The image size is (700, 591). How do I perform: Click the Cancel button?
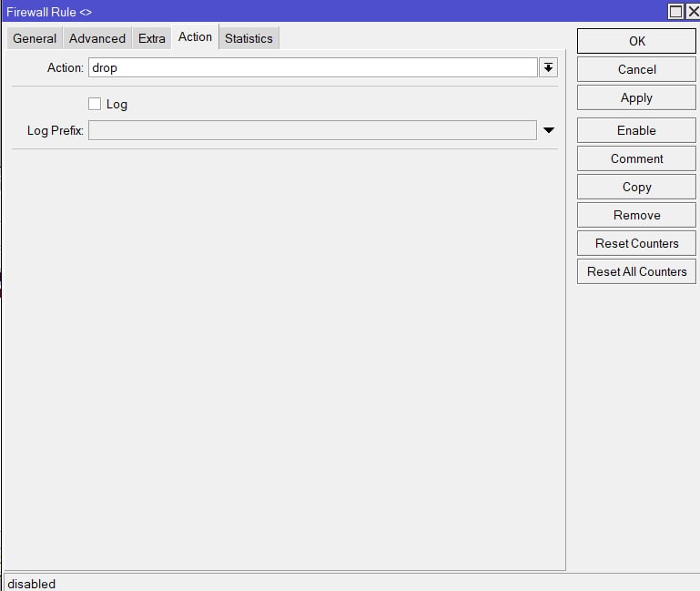pos(636,69)
